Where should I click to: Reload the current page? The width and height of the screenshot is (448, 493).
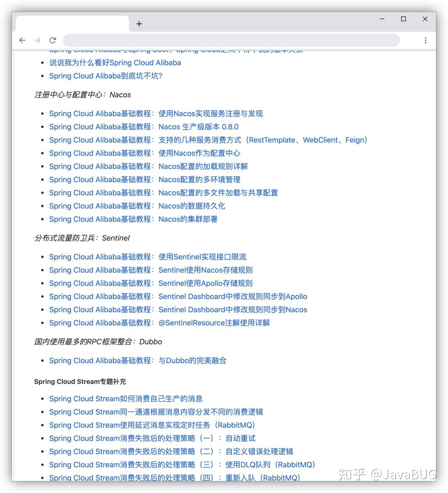click(53, 40)
